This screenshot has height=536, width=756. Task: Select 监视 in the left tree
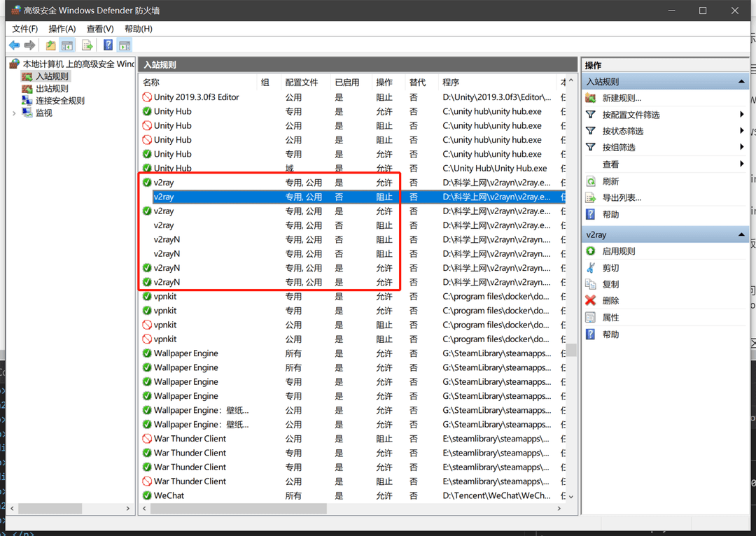(44, 113)
